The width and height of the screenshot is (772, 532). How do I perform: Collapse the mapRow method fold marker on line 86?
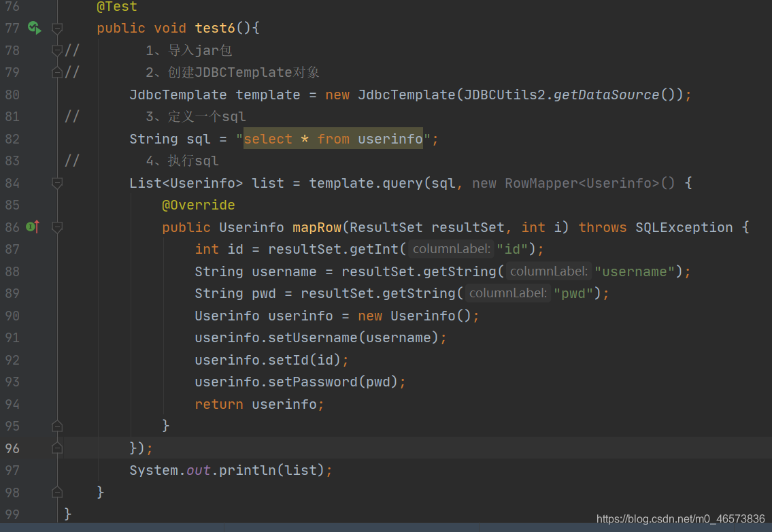[57, 227]
